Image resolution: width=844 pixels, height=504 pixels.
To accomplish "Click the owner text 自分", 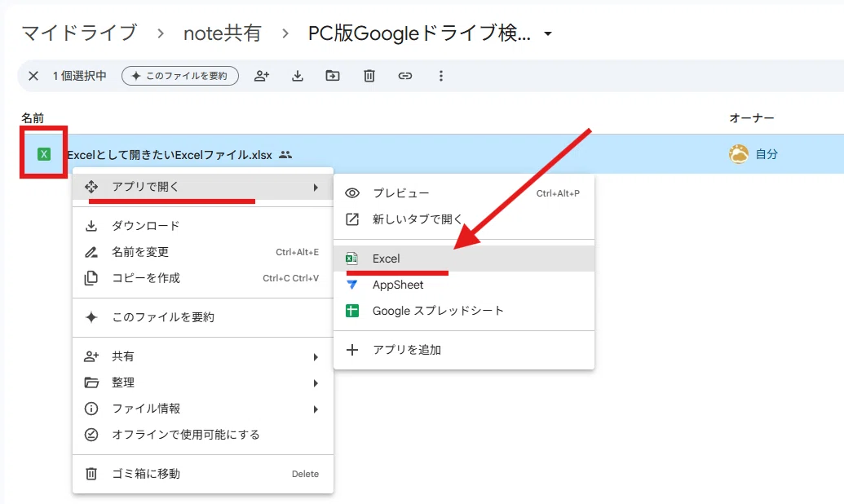I will click(767, 154).
